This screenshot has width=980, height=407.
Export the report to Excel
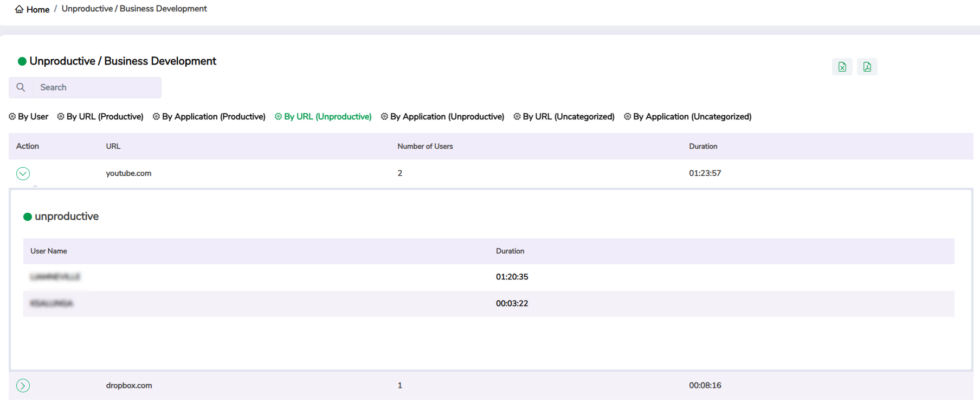point(842,67)
